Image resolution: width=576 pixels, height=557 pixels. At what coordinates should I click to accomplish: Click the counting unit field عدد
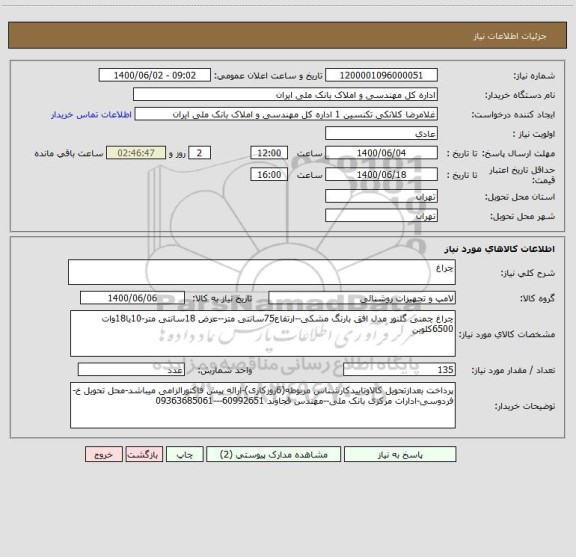pyautogui.click(x=131, y=370)
